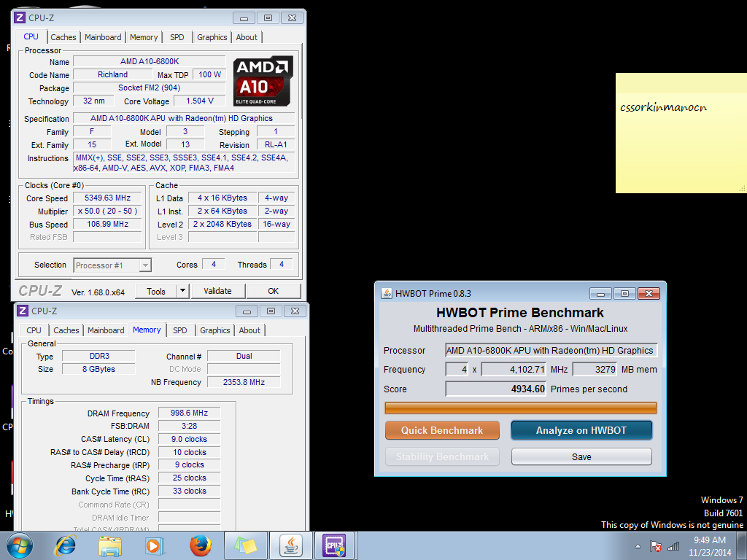Click OK in the CPU-Z window
This screenshot has height=560, width=747.
click(274, 291)
